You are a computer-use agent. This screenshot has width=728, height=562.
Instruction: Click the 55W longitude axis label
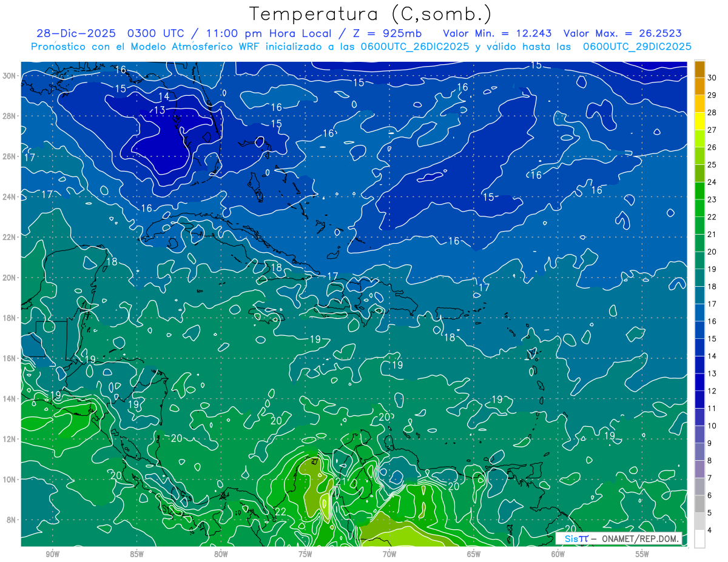point(642,554)
